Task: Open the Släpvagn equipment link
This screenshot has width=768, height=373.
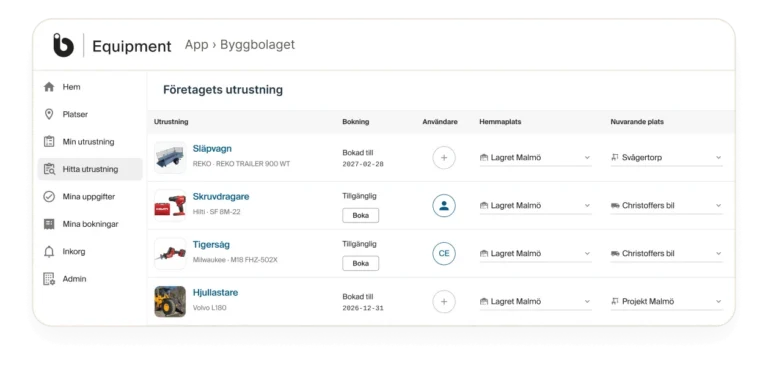Action: point(212,149)
